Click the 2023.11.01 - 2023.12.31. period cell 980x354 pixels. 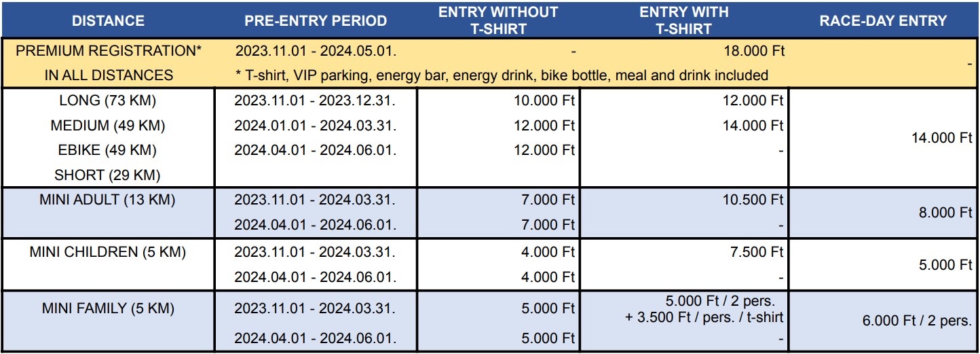(x=315, y=101)
